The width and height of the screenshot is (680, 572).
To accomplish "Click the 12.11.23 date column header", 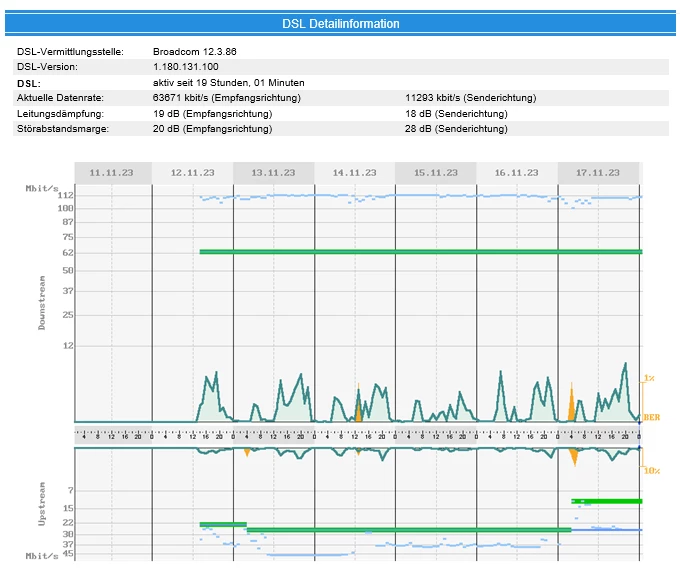I will click(193, 173).
